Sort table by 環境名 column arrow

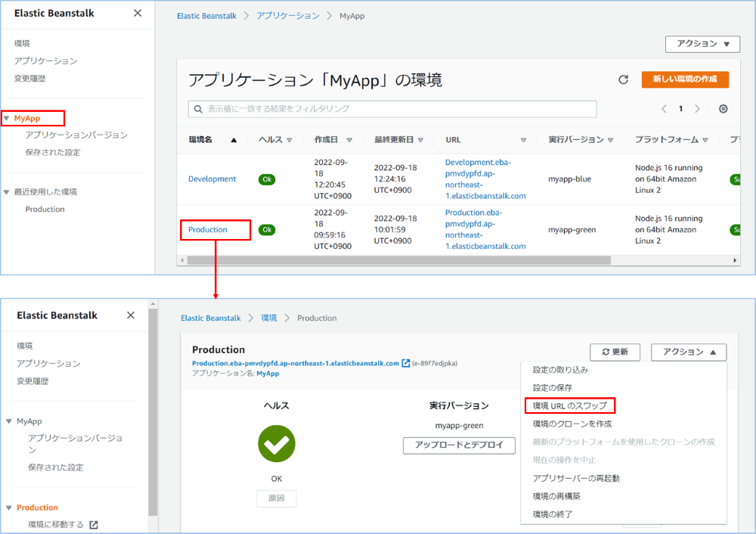coord(234,140)
